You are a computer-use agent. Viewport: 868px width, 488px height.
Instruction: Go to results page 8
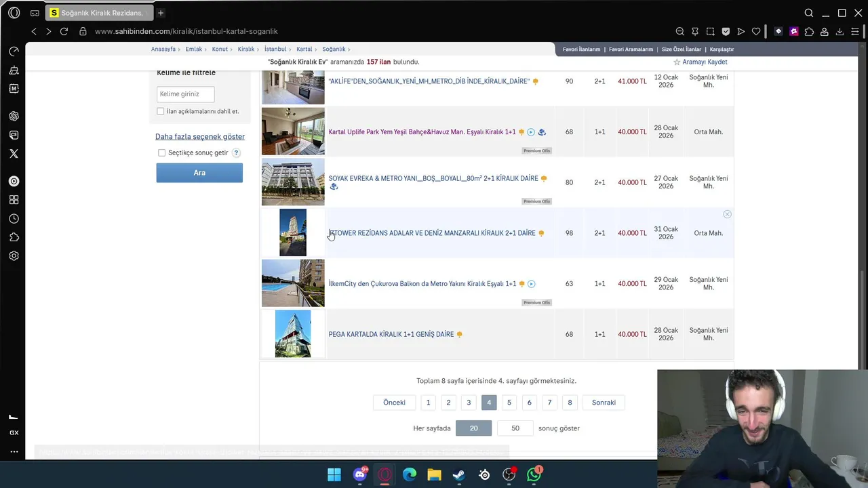570,403
